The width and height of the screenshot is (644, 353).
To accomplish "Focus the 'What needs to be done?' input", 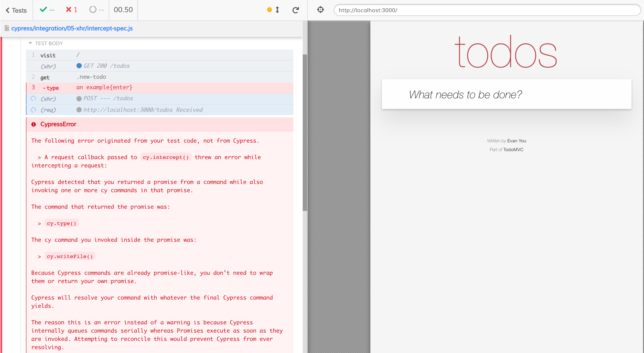I will (x=506, y=94).
